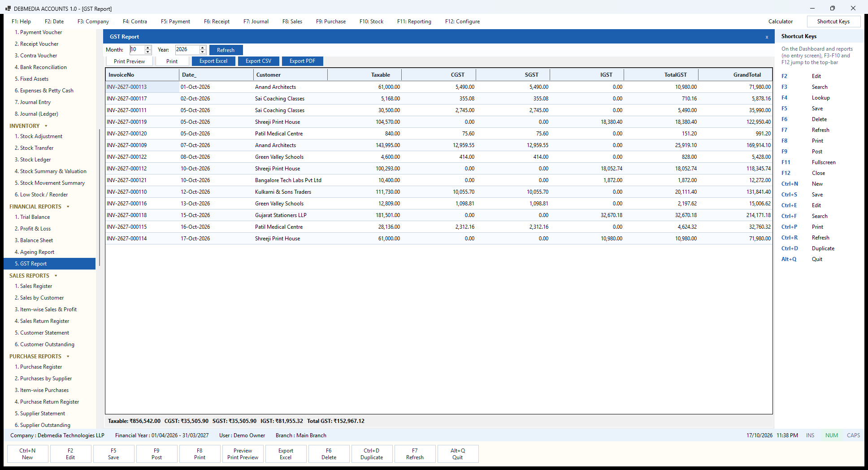The height and width of the screenshot is (470, 868).
Task: Click the Alt+Q Quit button in bottom bar
Action: coord(458,454)
